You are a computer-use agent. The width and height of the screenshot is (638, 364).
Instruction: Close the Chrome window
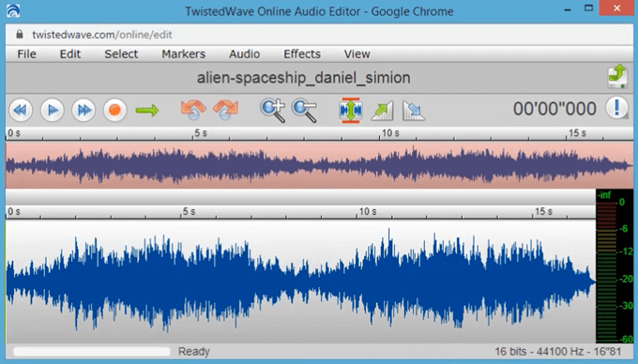[616, 8]
